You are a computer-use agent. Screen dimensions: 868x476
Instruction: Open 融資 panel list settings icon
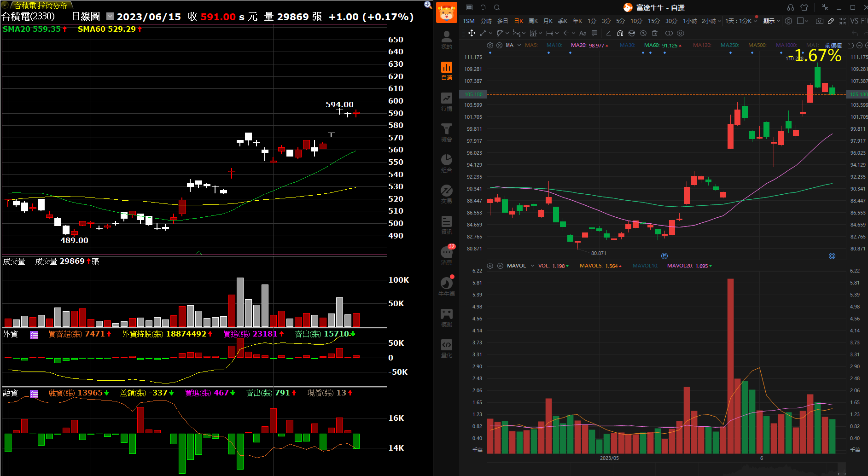(34, 394)
